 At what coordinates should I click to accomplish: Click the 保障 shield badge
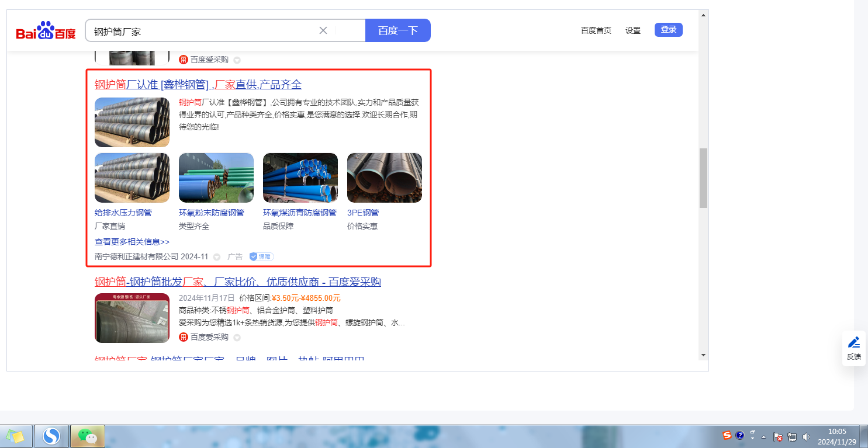[261, 256]
